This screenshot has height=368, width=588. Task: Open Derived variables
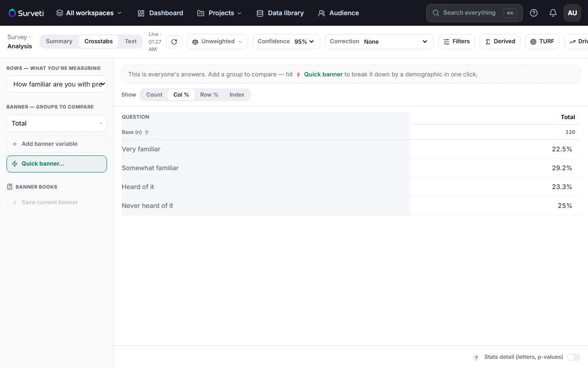pyautogui.click(x=500, y=41)
